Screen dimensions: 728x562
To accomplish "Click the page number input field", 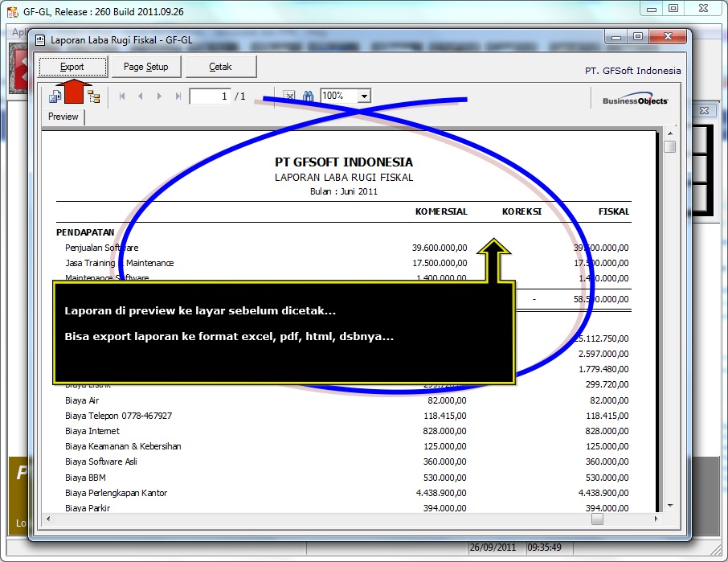I will 211,96.
